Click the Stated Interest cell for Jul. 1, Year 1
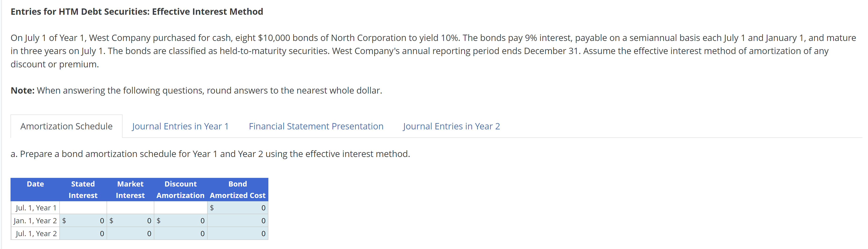 (83, 208)
